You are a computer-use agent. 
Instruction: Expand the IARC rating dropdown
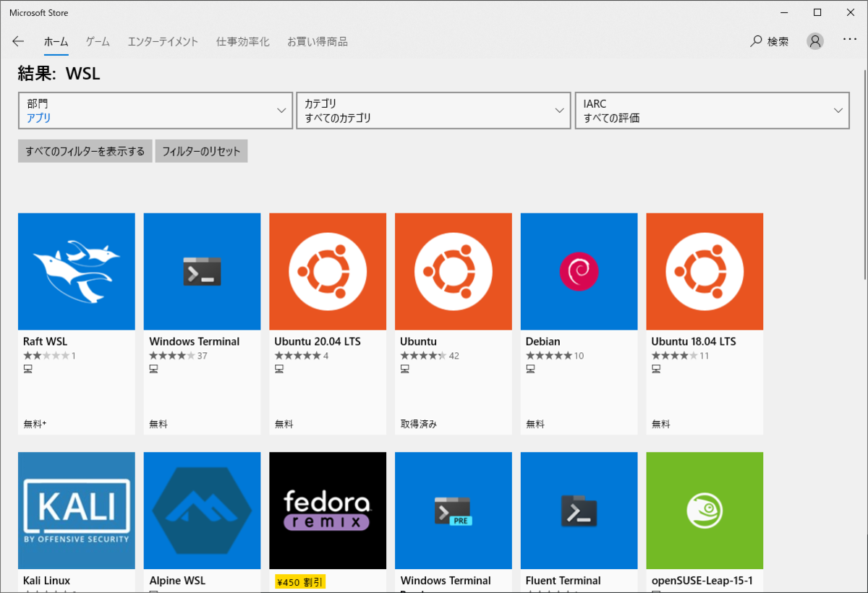712,111
